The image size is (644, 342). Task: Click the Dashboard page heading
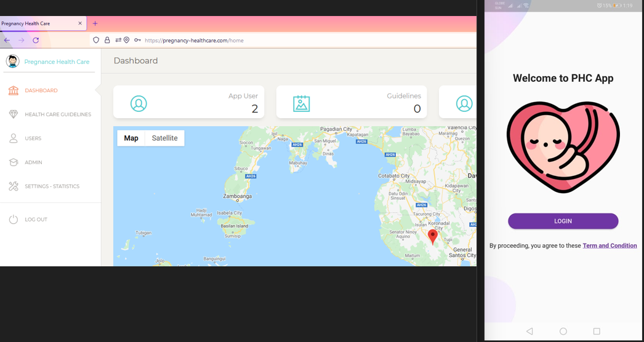click(x=135, y=61)
